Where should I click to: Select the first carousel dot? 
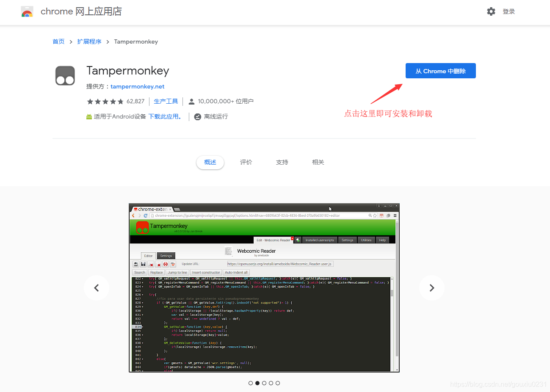point(251,383)
